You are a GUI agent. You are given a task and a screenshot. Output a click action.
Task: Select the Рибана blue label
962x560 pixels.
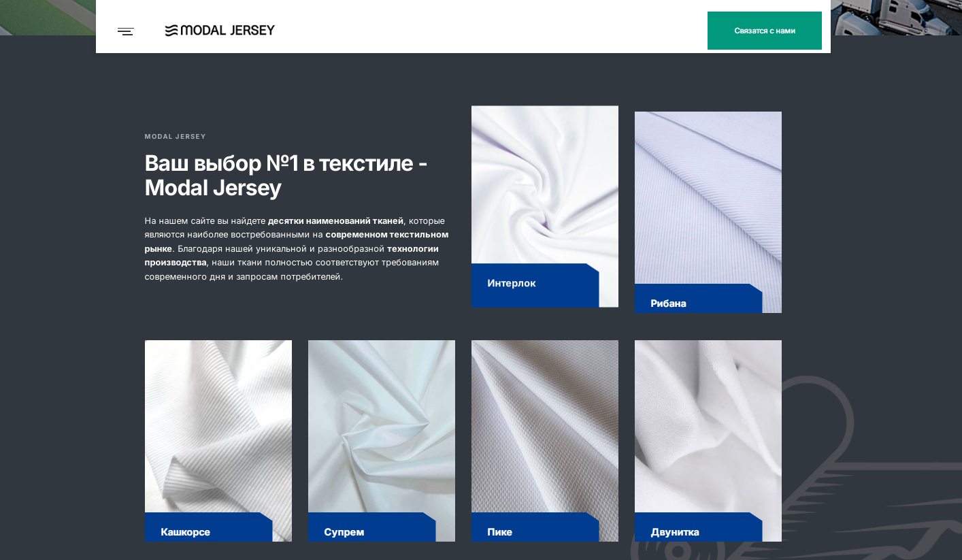tap(699, 299)
